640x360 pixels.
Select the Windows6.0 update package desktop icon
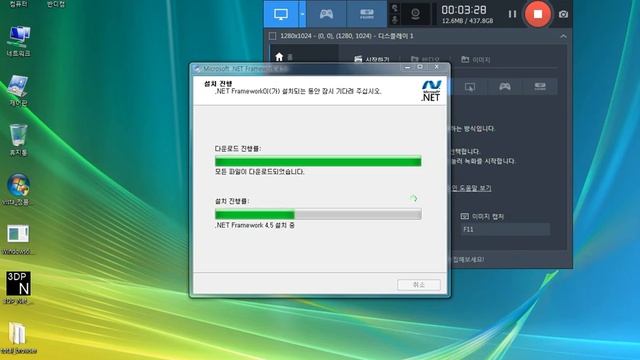pyautogui.click(x=18, y=239)
